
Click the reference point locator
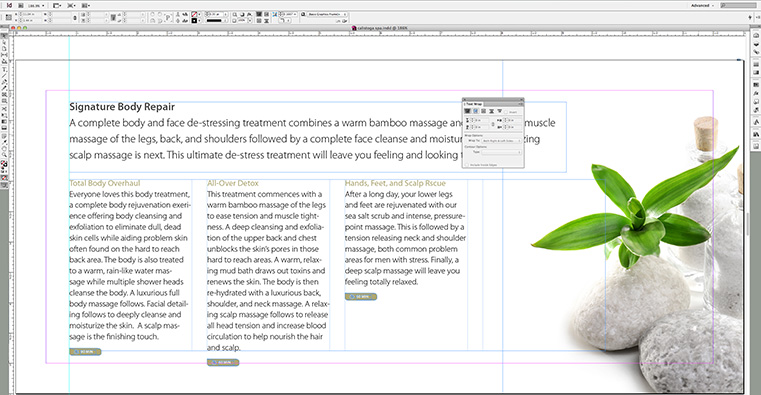8,17
